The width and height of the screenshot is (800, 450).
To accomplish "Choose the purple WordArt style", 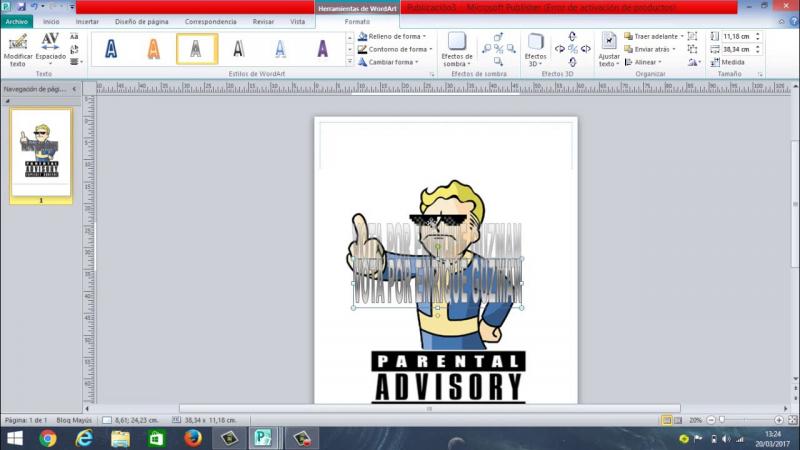I will (323, 48).
